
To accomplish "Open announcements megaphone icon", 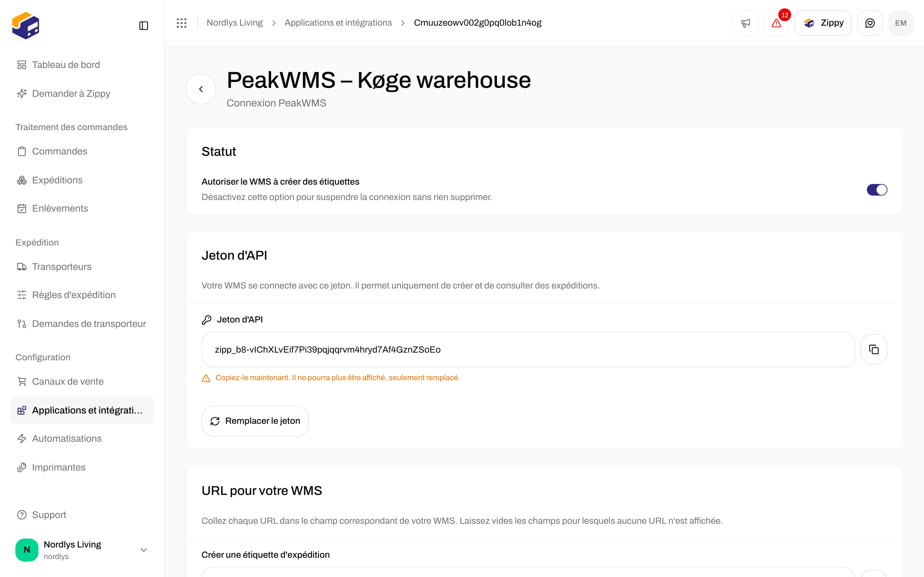I will coord(745,23).
